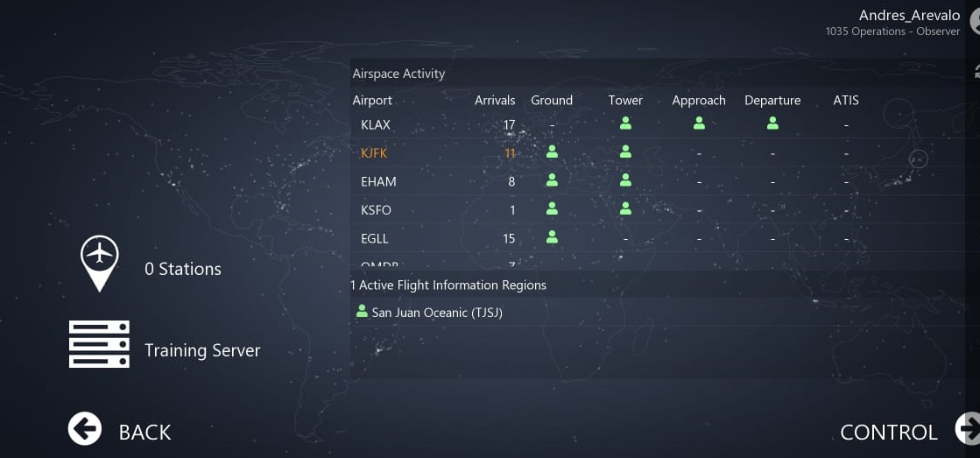Select the KLAX airport entry
This screenshot has width=980, height=458.
pyautogui.click(x=376, y=124)
